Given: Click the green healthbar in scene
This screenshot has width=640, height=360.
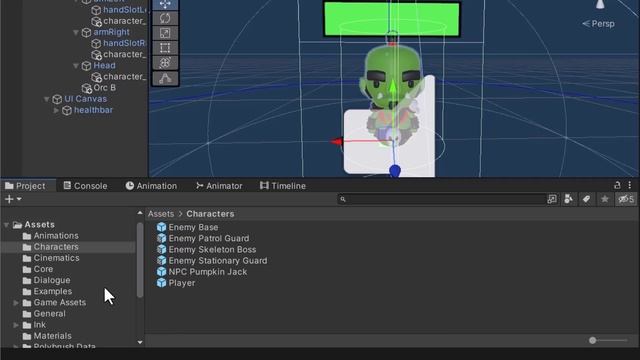Looking at the screenshot, I should [392, 19].
